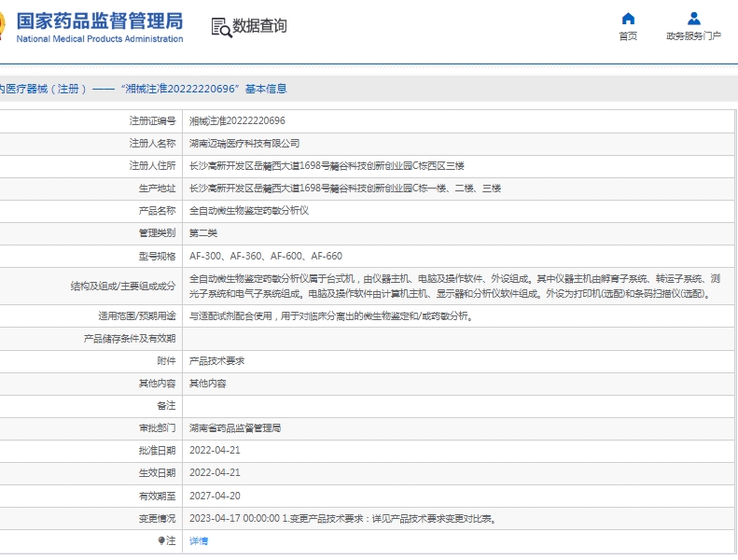Click the 审批部门 field label

(x=157, y=428)
